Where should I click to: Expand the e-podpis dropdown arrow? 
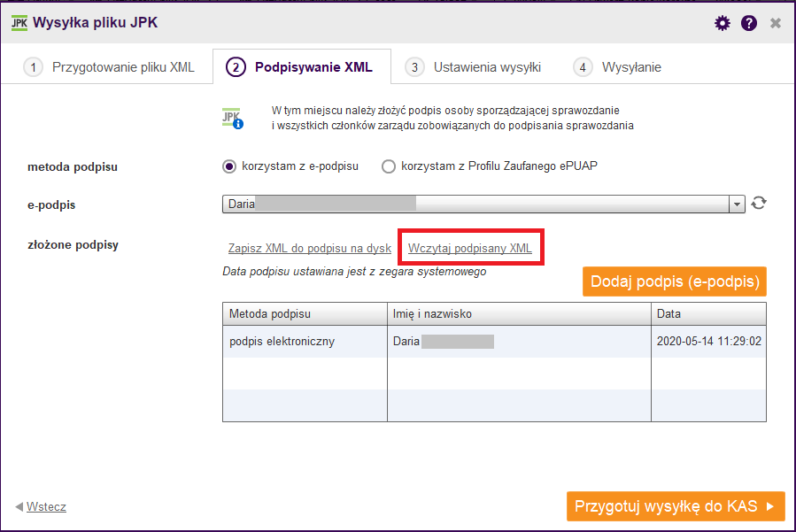coord(737,204)
